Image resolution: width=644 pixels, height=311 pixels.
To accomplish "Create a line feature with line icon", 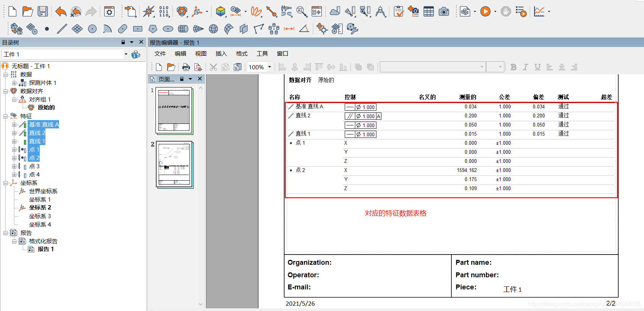I will click(x=62, y=29).
